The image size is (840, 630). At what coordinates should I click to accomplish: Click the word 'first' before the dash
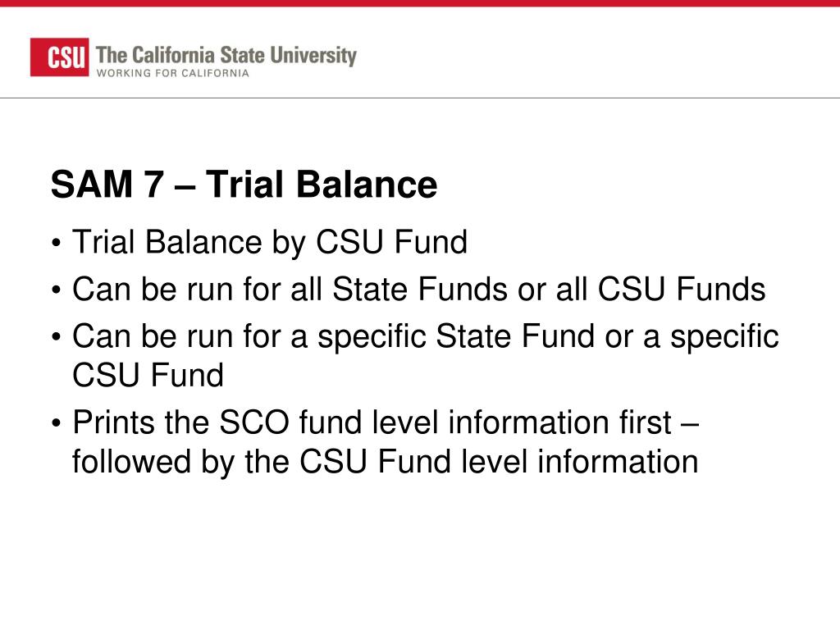(646, 422)
